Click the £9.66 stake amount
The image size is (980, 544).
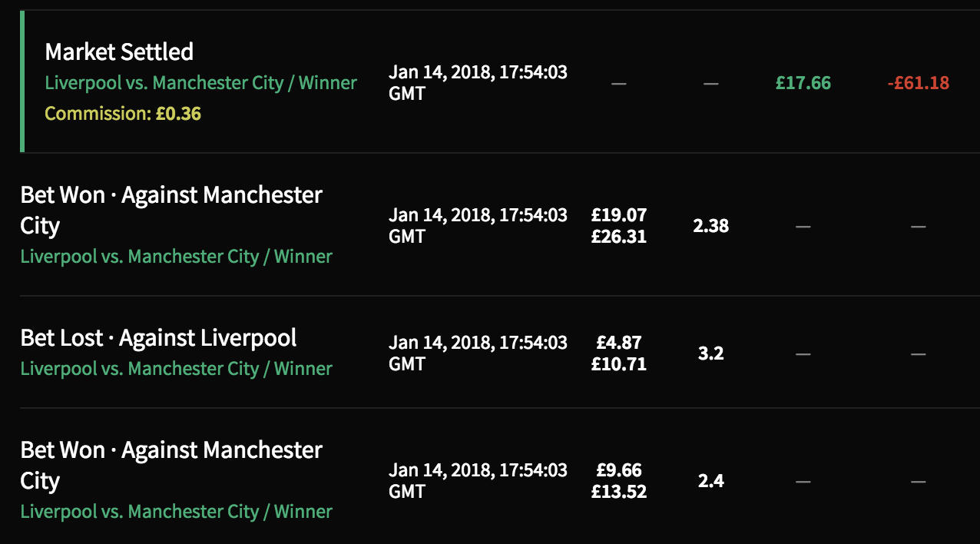[618, 470]
